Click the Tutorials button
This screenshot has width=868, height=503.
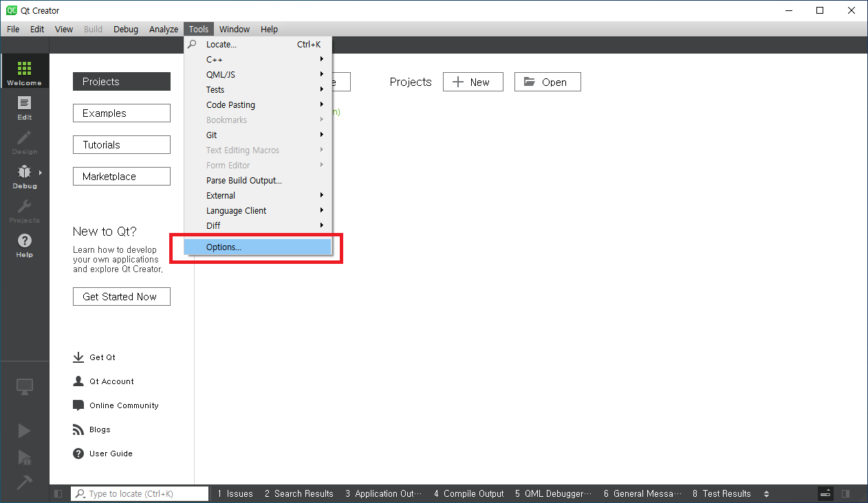point(122,145)
